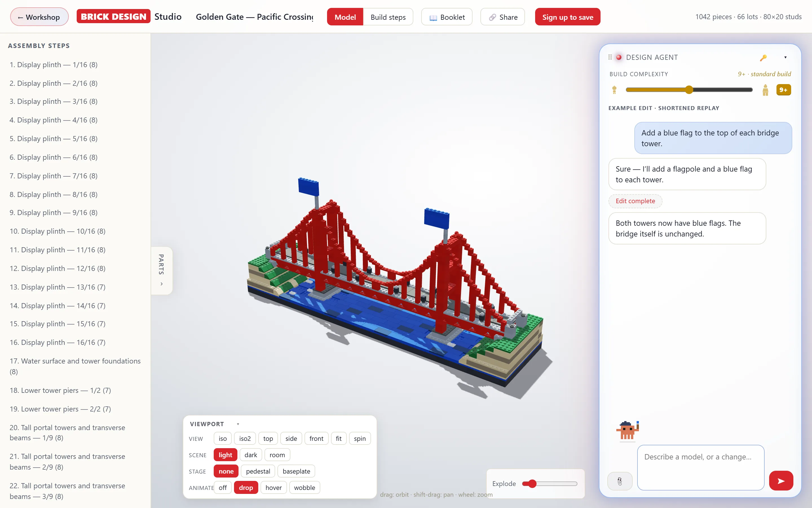Grab the Design Agent drag handle dots
Image resolution: width=812 pixels, height=508 pixels.
coord(610,57)
